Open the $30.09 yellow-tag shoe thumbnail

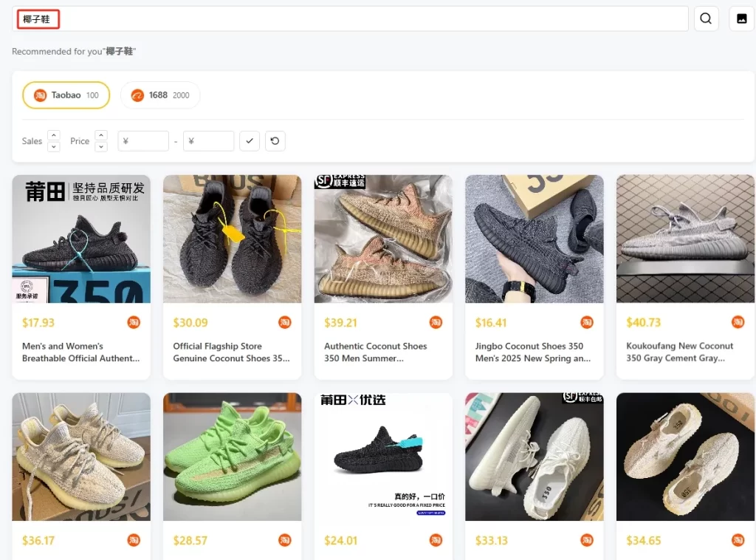point(232,239)
